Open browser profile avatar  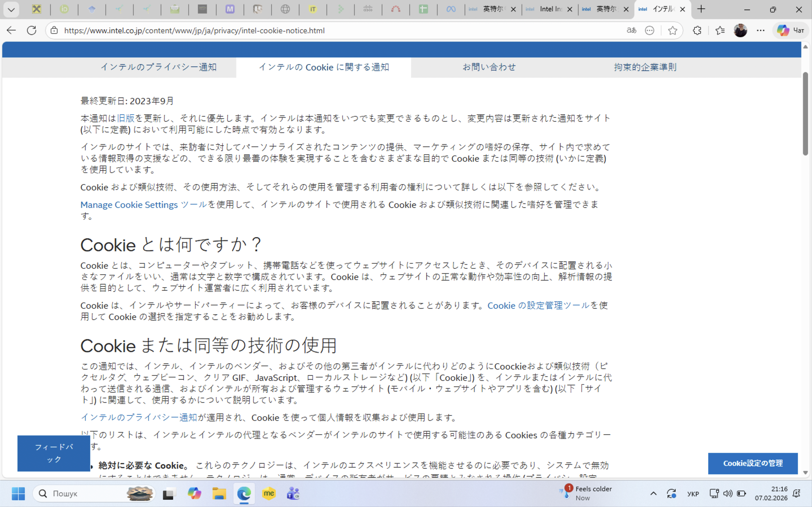pos(740,30)
